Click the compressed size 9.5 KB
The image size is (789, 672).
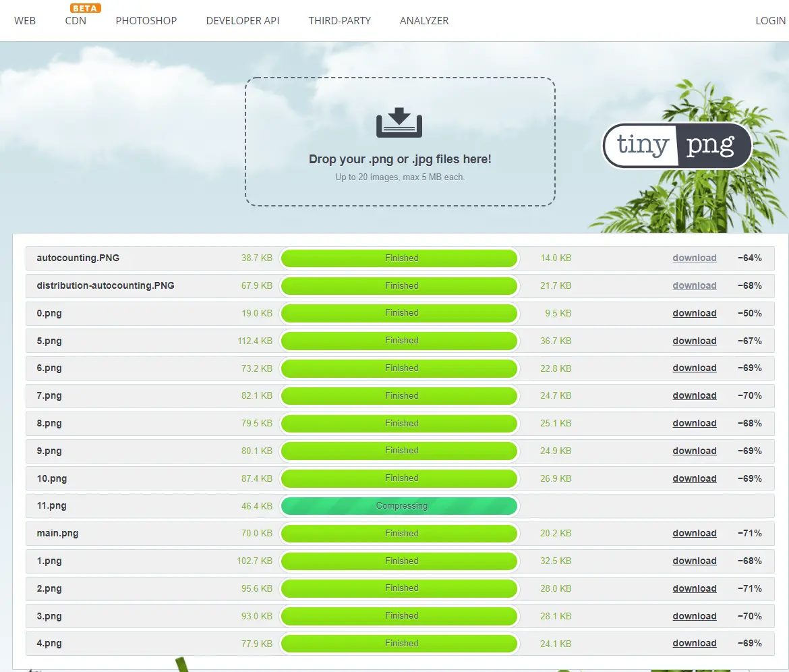click(558, 313)
